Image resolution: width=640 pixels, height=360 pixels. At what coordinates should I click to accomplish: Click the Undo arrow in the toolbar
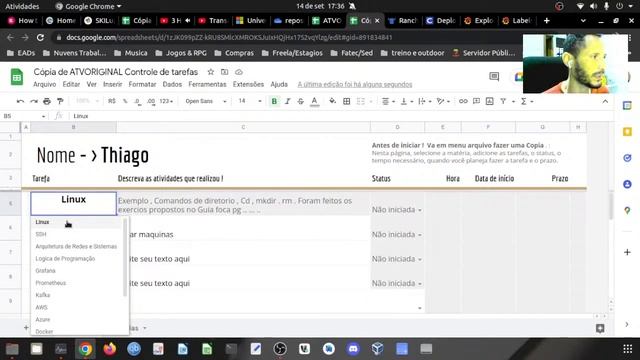click(20, 101)
